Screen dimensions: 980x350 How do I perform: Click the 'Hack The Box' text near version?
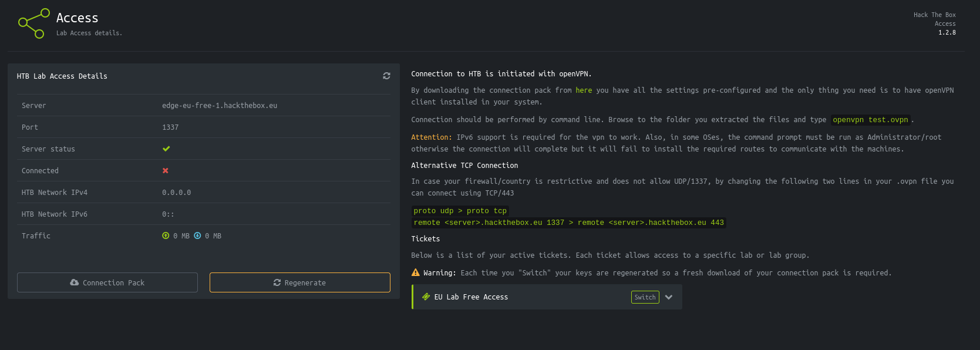935,15
